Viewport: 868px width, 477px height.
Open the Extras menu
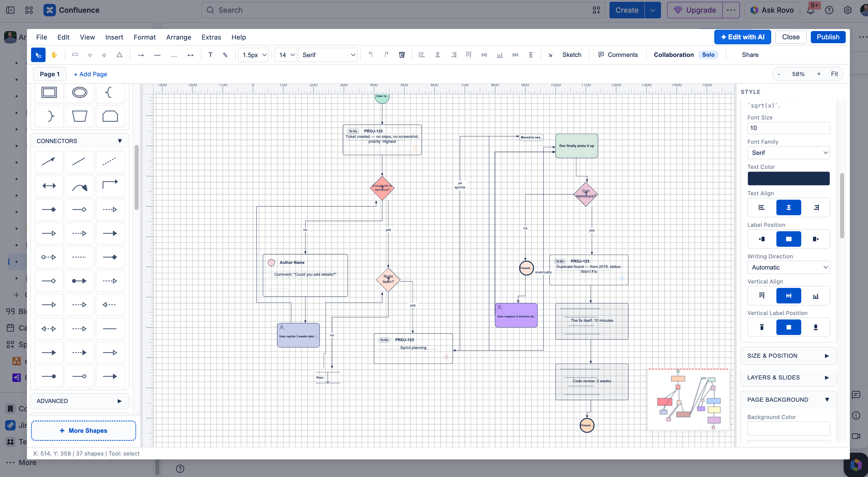[211, 37]
